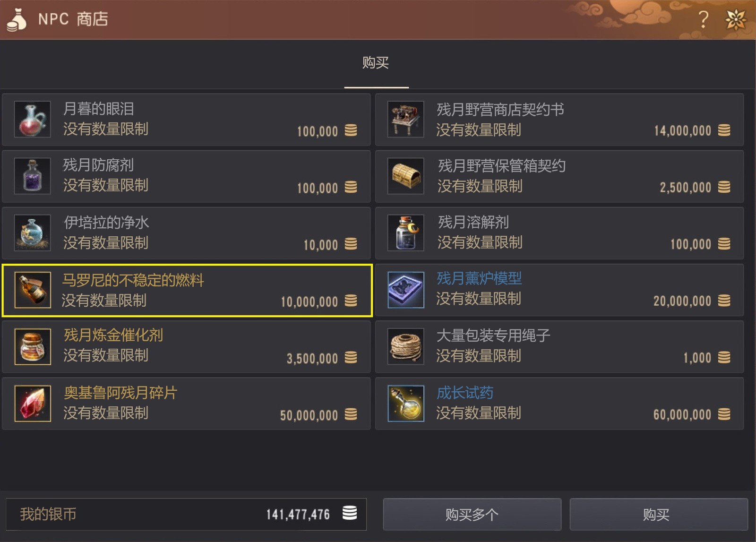Switch to the 购买 tab
The width and height of the screenshot is (756, 542).
point(376,63)
